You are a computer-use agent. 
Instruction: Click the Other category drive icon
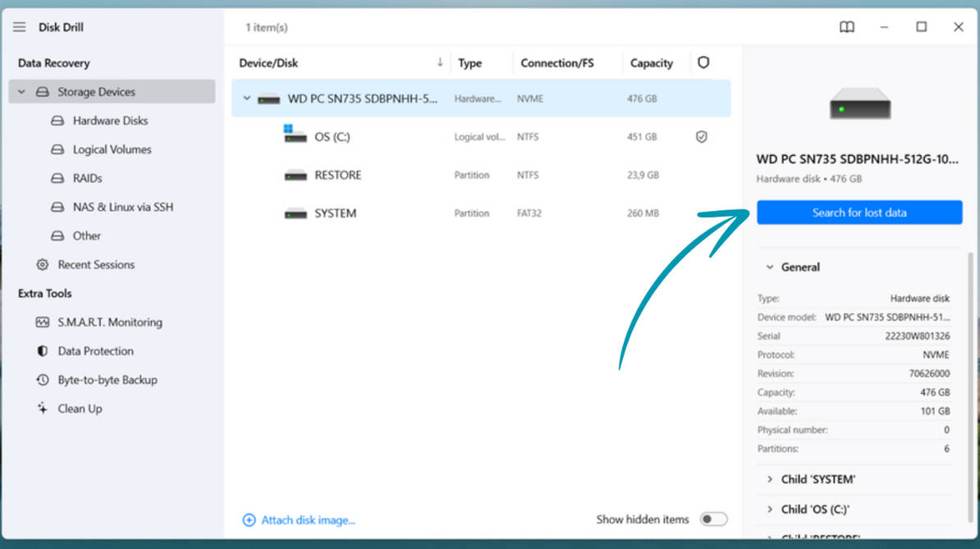[57, 236]
